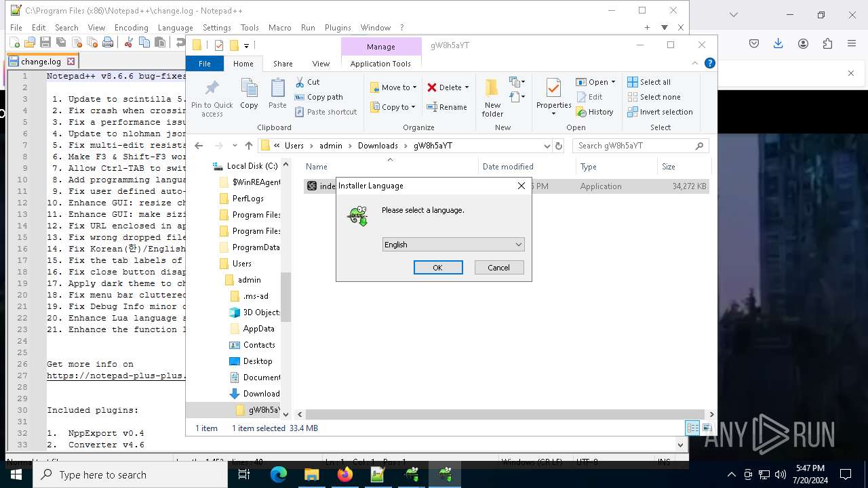This screenshot has height=488, width=868.
Task: Click the Up one level arrow in Explorer
Action: point(249,146)
